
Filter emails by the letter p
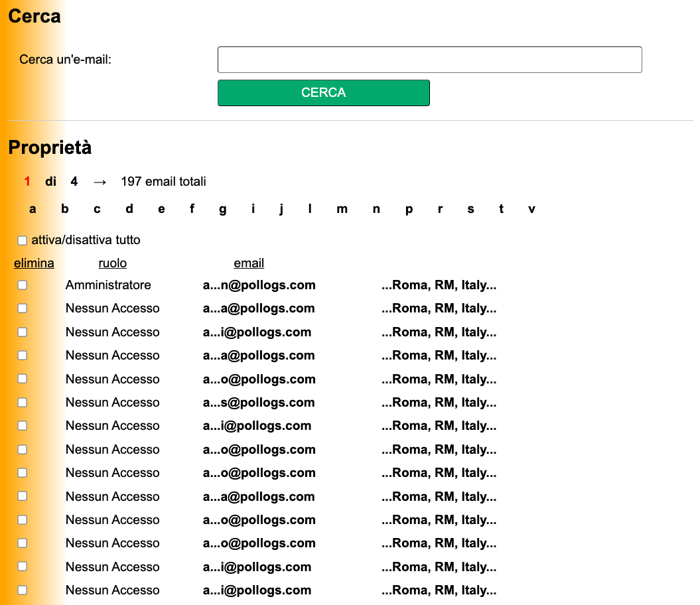click(x=409, y=208)
